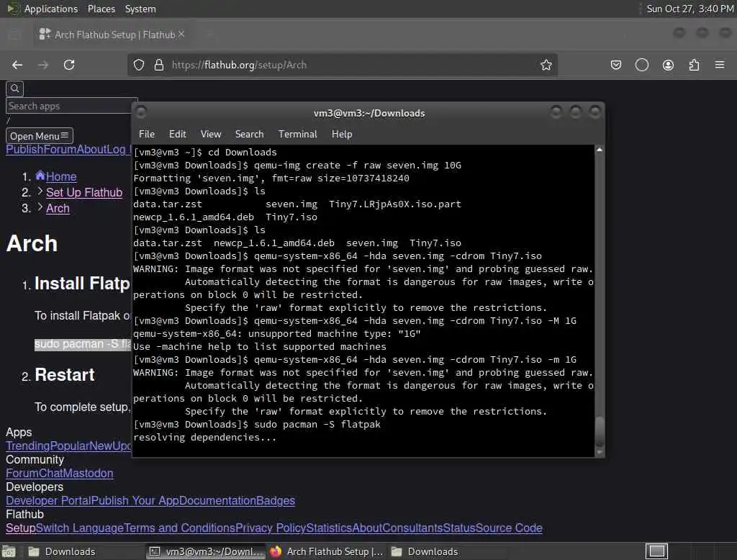
Task: Click the Flathub search magnifier icon
Action: (14, 88)
